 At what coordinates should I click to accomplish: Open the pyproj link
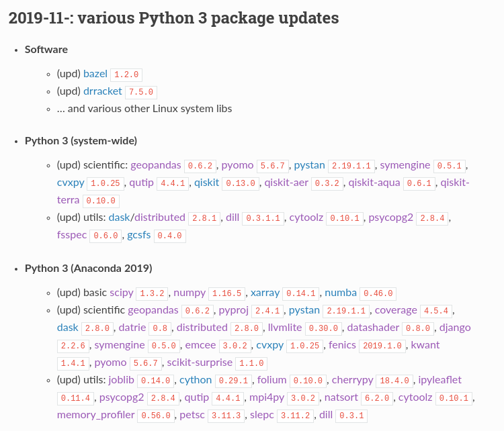tap(234, 310)
